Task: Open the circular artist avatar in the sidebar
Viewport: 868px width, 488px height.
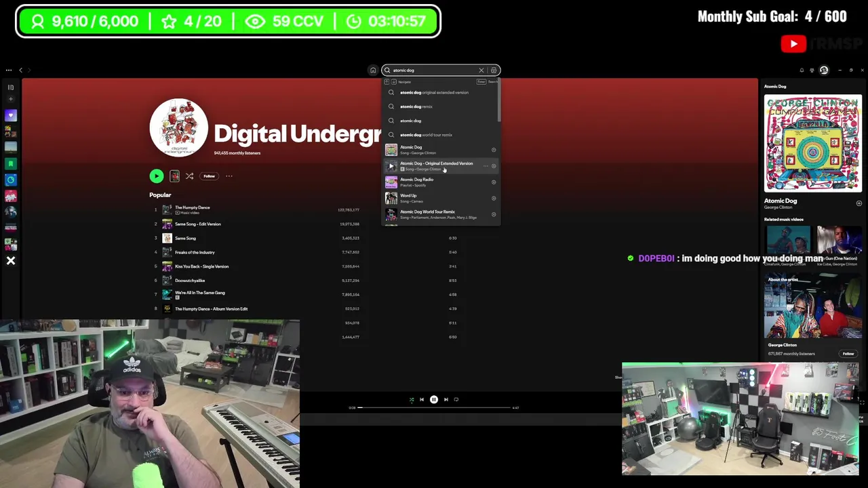Action: pos(11,212)
